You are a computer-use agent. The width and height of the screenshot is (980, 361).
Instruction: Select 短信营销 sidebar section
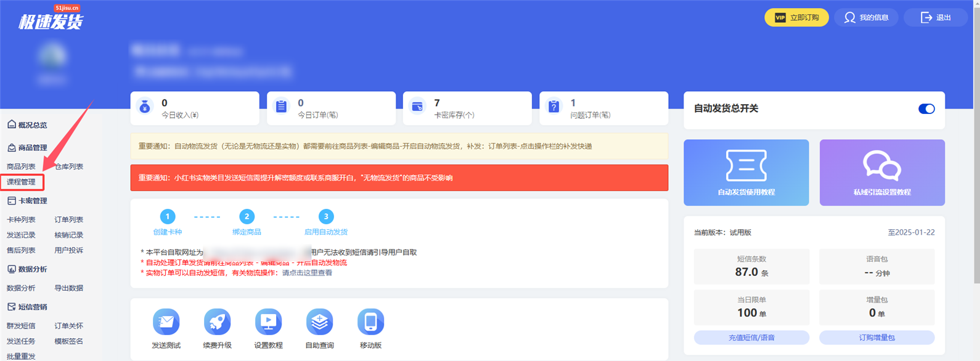[x=27, y=307]
